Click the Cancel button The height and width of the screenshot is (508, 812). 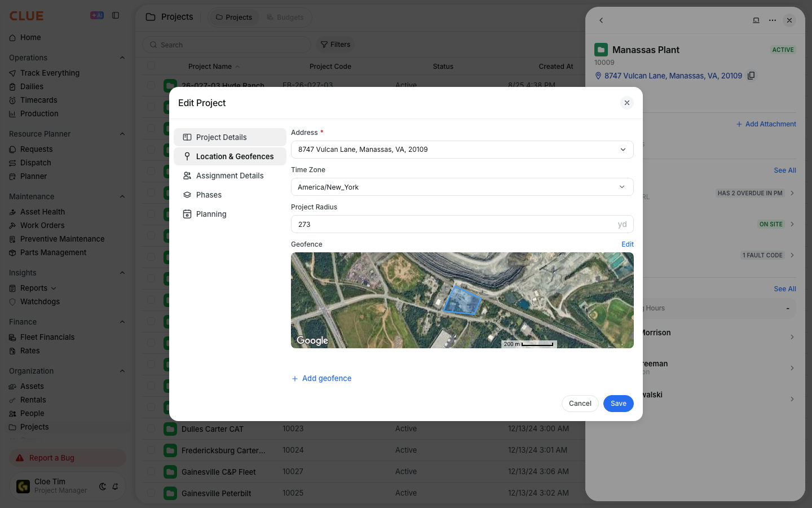tap(580, 404)
